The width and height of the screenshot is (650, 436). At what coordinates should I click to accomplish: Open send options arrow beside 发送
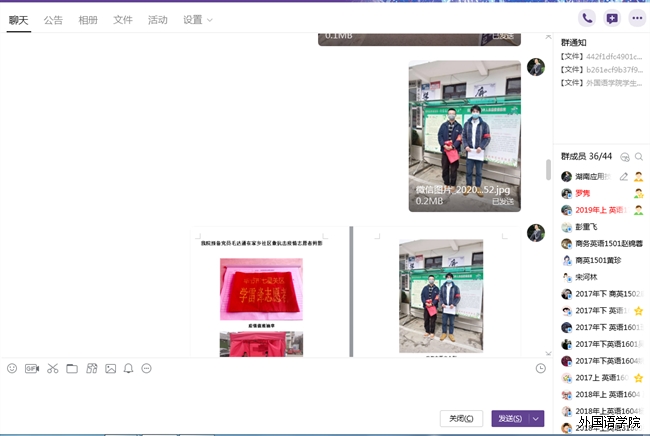click(536, 419)
